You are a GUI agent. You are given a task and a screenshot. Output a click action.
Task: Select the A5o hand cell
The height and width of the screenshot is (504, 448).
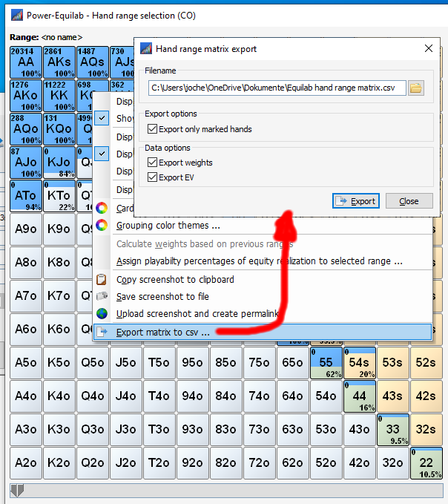[26, 363]
